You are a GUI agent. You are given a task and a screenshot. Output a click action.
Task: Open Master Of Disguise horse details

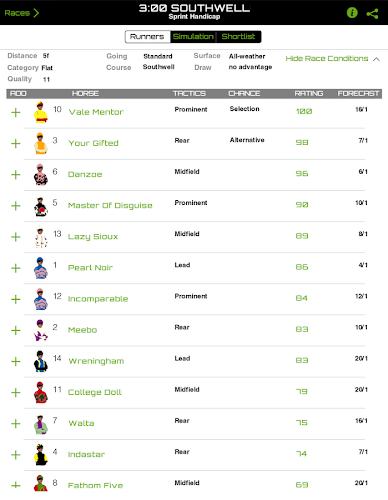(x=110, y=205)
